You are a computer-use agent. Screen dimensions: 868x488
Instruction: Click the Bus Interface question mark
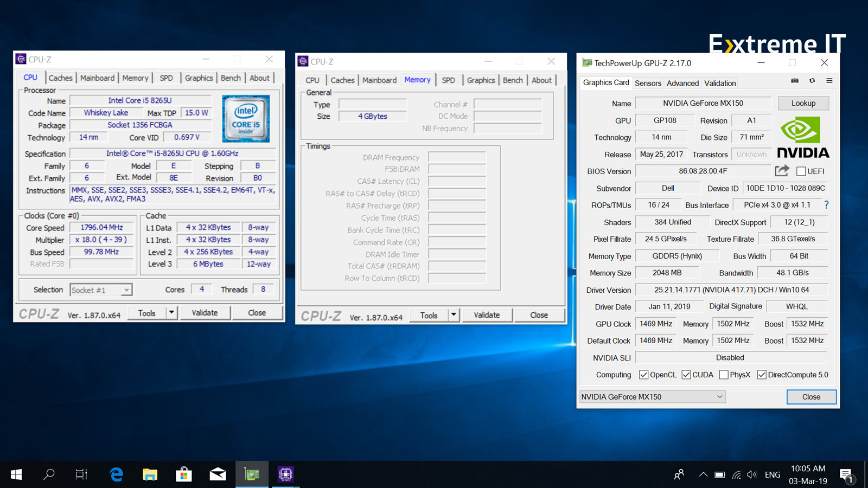coord(826,205)
